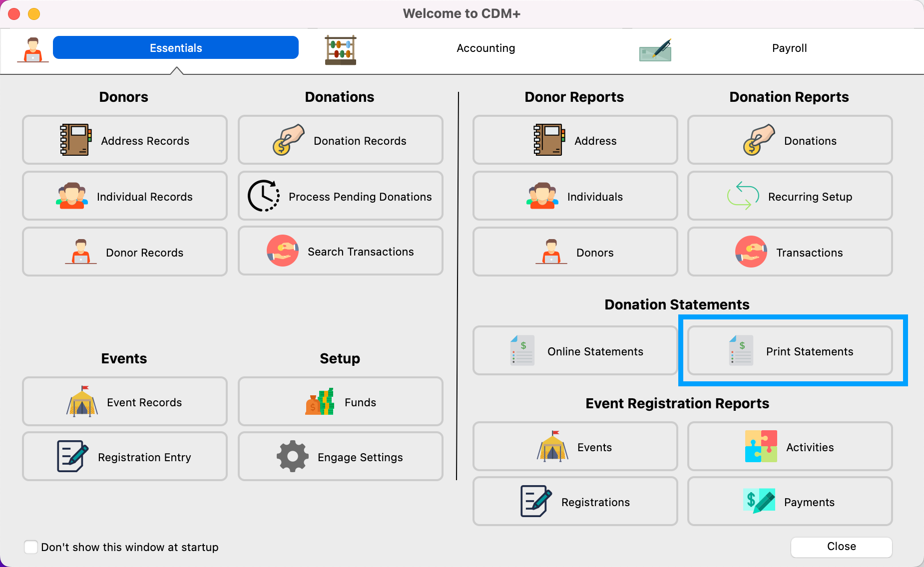The image size is (924, 567).
Task: Open Individual Records
Action: (x=125, y=196)
